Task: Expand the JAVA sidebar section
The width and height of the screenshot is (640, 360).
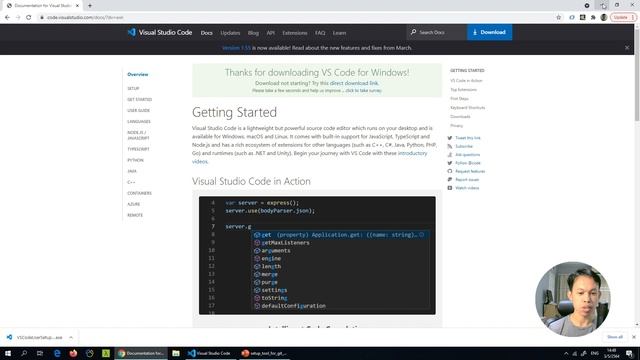Action: click(132, 171)
